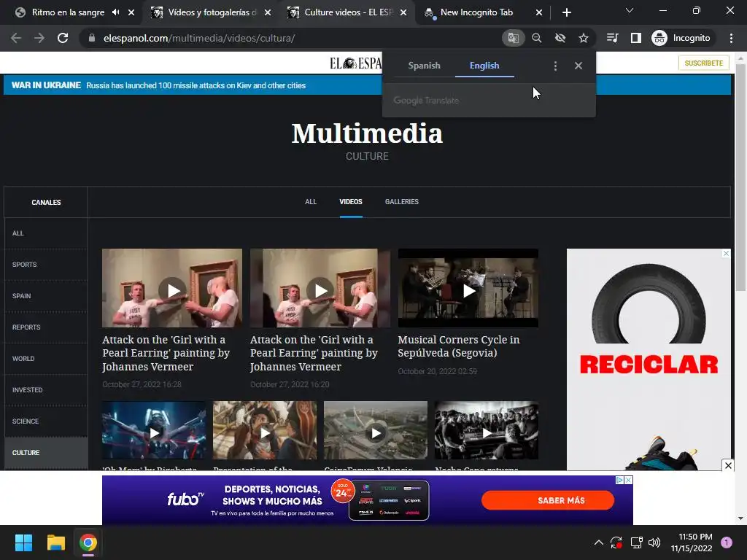The width and height of the screenshot is (747, 560).
Task: Click the browser back arrow
Action: pyautogui.click(x=16, y=38)
